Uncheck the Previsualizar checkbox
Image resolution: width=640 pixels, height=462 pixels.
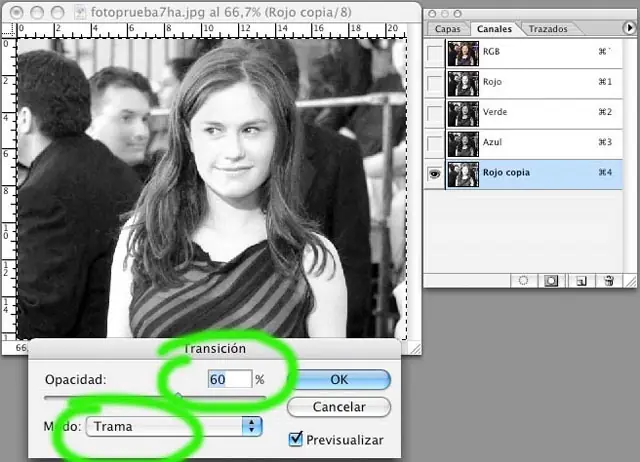pyautogui.click(x=296, y=439)
